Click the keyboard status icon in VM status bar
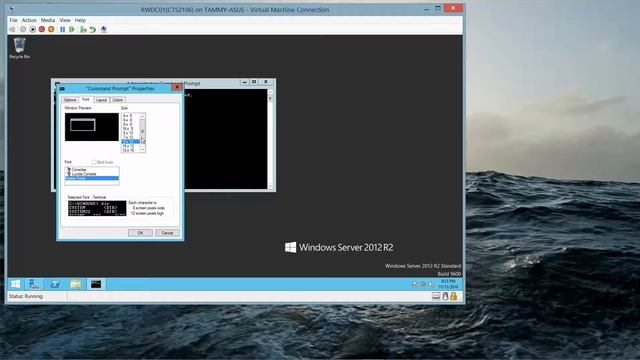The width and height of the screenshot is (640, 360). [x=436, y=296]
